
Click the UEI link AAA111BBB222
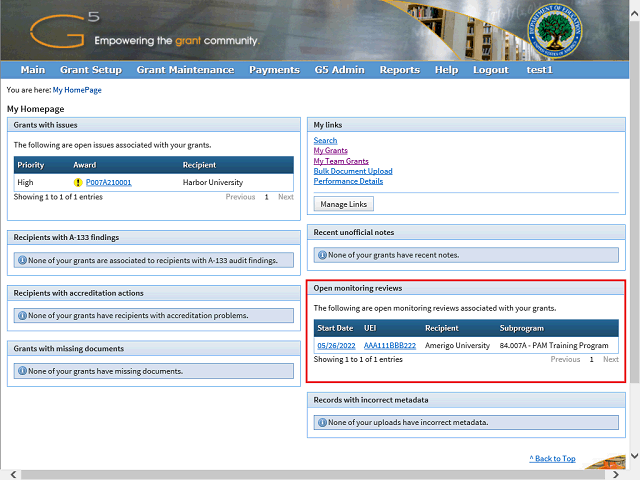click(390, 345)
